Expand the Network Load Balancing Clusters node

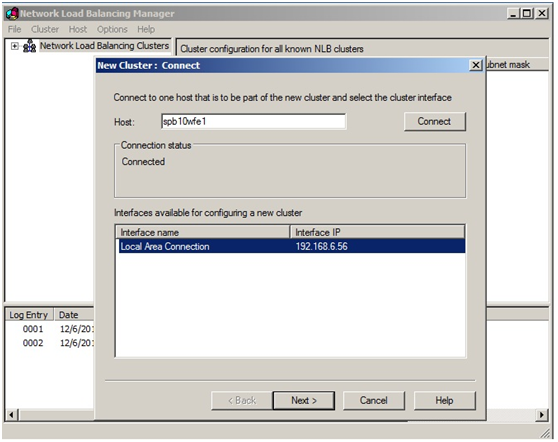pyautogui.click(x=14, y=46)
